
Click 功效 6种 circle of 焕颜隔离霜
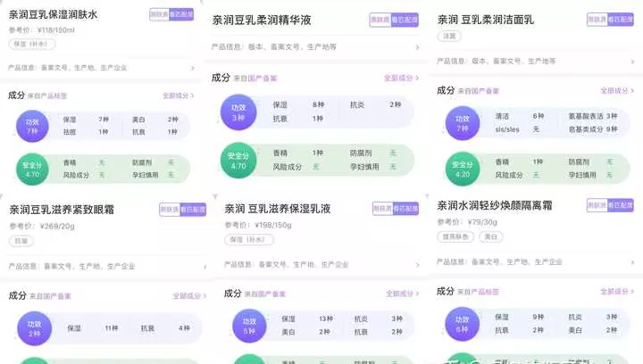(463, 324)
